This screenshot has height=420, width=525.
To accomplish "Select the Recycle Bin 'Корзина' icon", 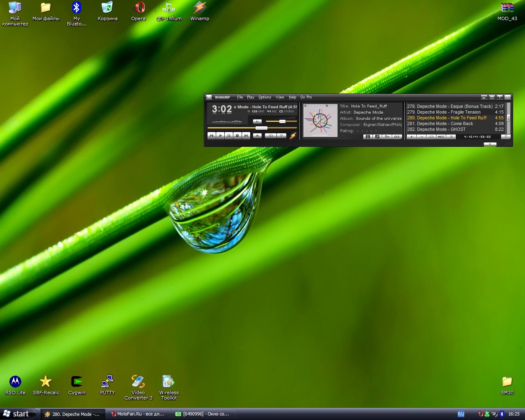I will click(x=107, y=11).
